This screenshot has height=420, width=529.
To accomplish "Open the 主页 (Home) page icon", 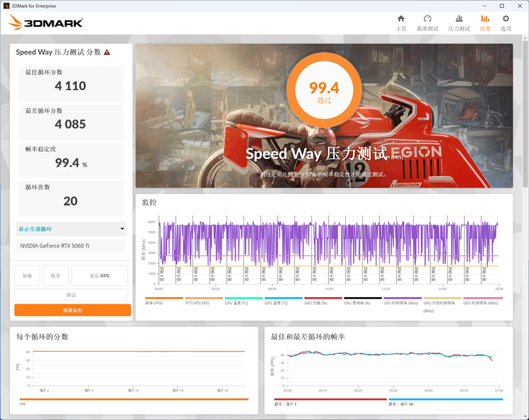I will [401, 21].
